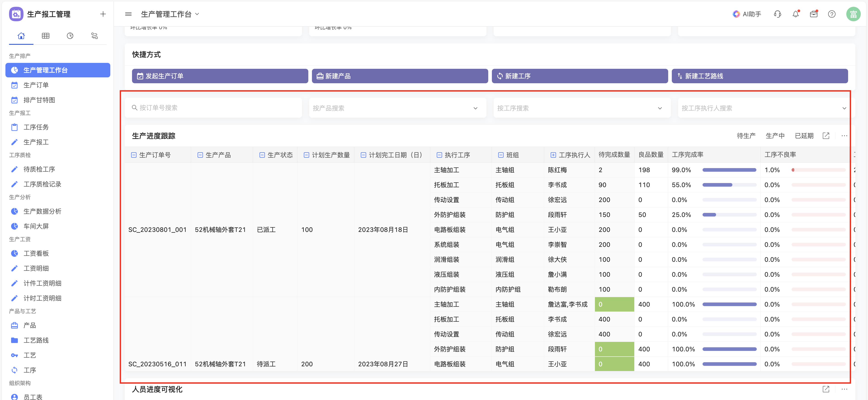Filter by 生产中 tab
Image resolution: width=868 pixels, height=400 pixels.
pos(775,136)
